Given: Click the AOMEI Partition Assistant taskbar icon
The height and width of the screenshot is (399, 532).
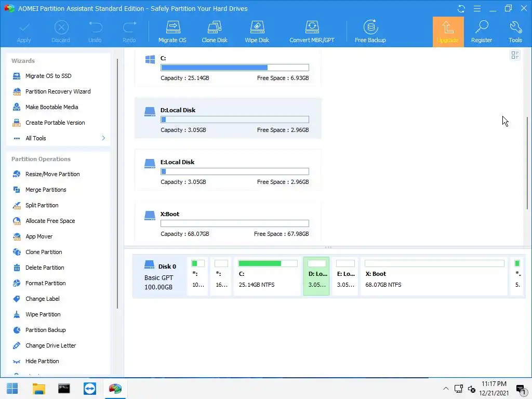Looking at the screenshot, I should [x=115, y=389].
